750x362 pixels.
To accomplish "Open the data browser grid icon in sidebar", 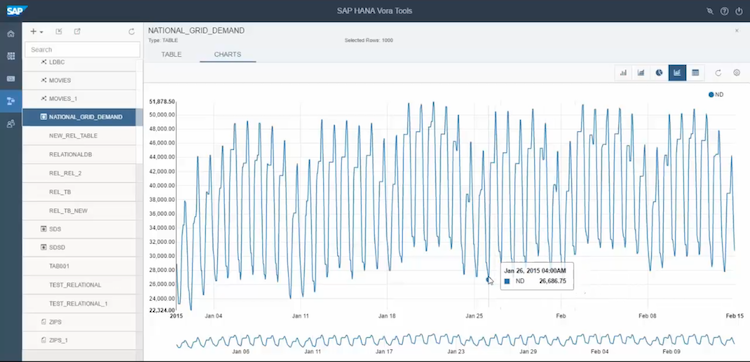I will (11, 56).
